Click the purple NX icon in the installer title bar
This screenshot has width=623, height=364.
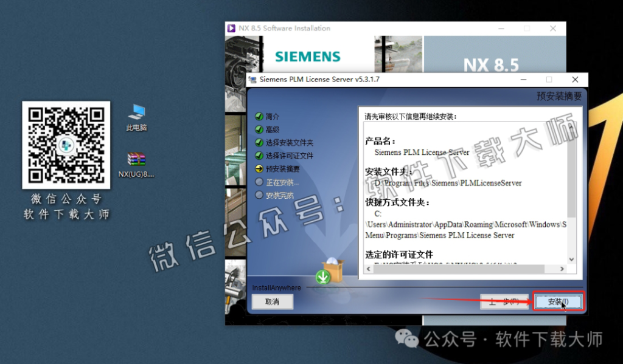click(x=232, y=28)
